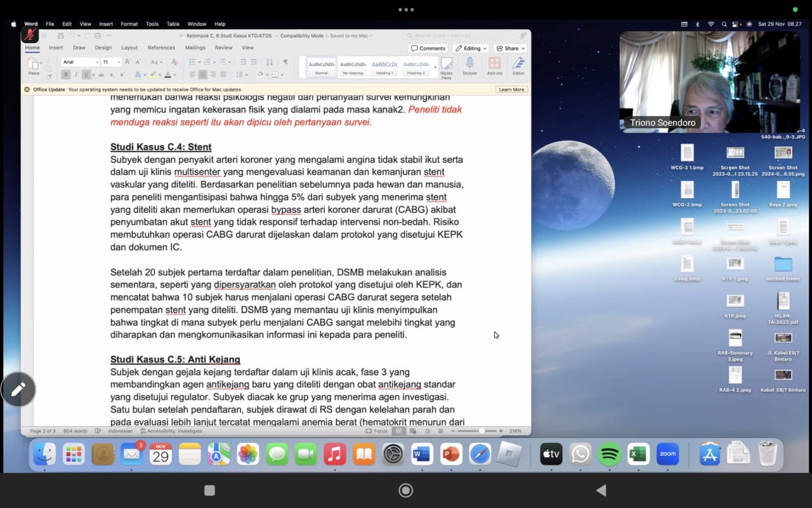This screenshot has width=812, height=508.
Task: Open the Add-ins icon
Action: pos(494,63)
